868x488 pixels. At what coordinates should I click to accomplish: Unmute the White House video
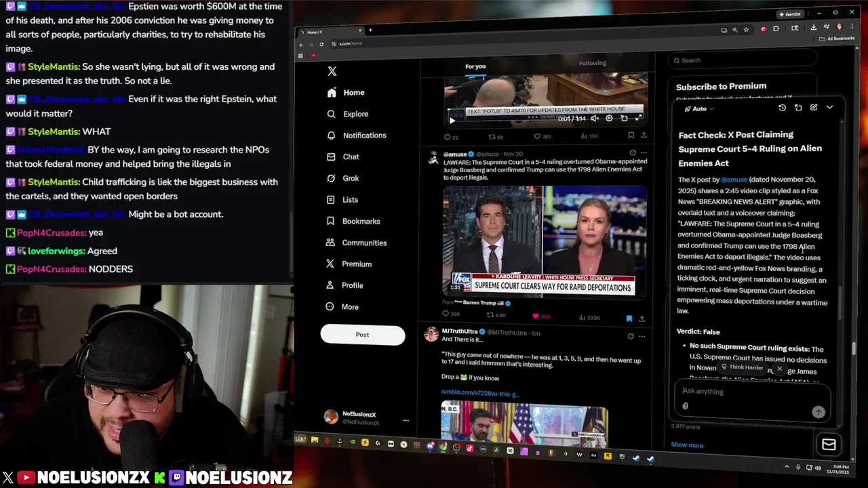coord(594,119)
